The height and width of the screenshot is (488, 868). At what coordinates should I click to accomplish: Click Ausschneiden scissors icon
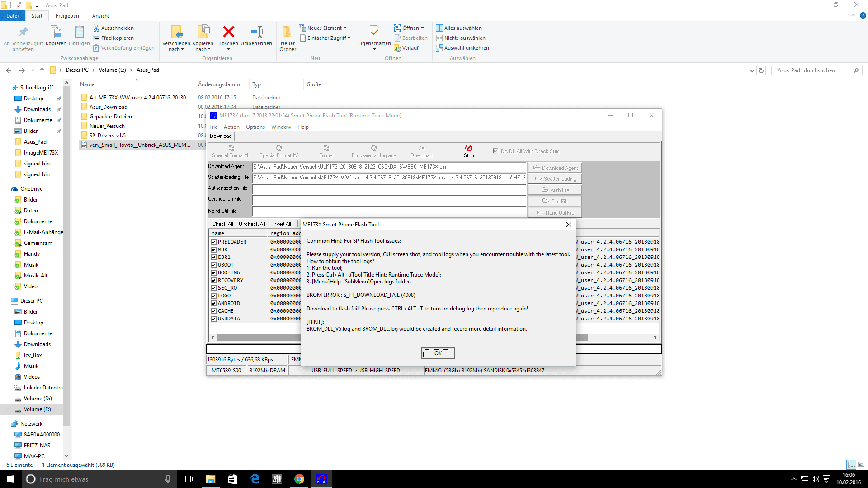96,28
